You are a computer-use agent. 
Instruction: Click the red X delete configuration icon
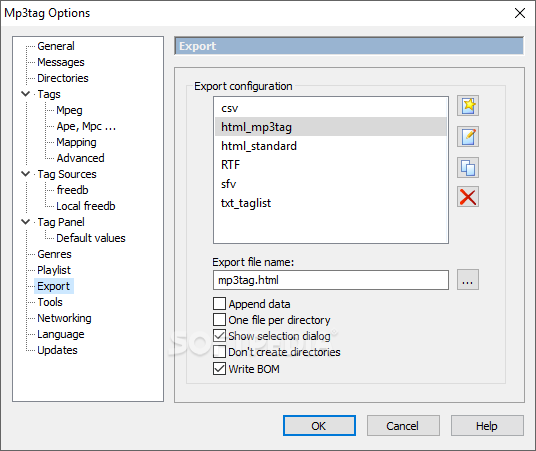coord(468,197)
